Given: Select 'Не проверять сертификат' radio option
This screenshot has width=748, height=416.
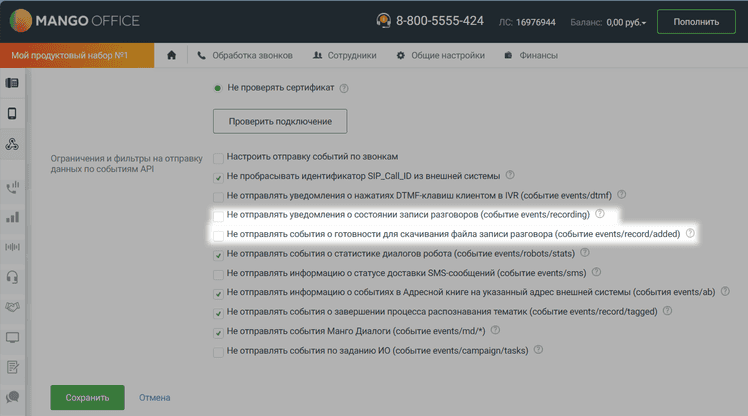Looking at the screenshot, I should pos(217,88).
